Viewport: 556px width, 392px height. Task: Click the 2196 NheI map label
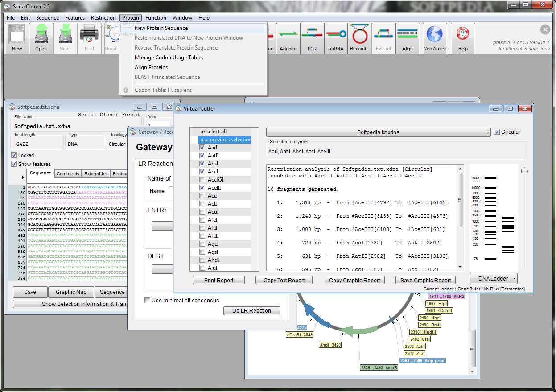[430, 318]
